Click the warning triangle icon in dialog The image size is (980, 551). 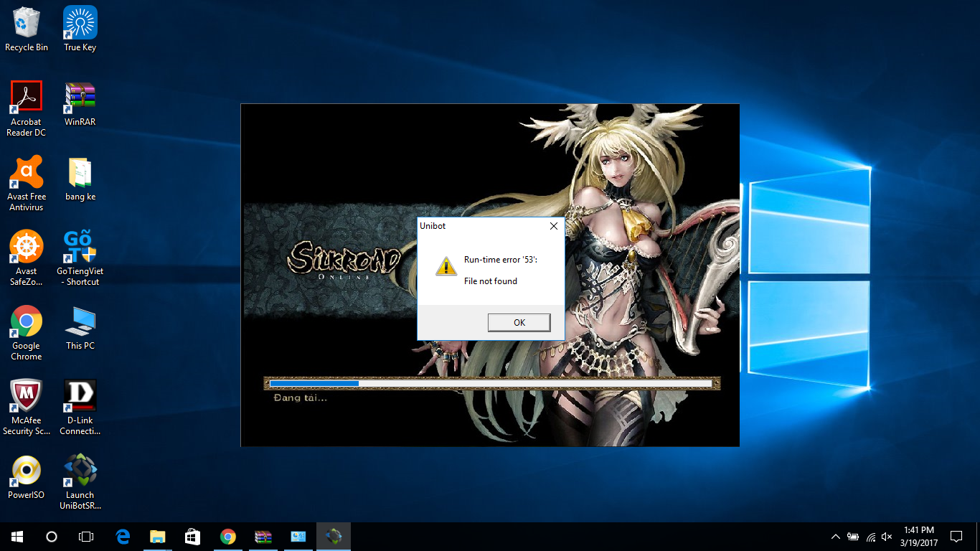pos(446,266)
